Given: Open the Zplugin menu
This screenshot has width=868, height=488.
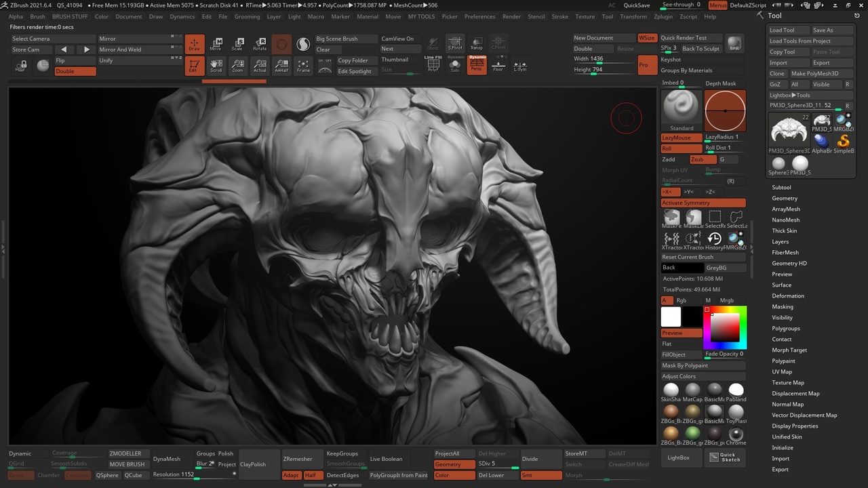Looking at the screenshot, I should pyautogui.click(x=663, y=16).
